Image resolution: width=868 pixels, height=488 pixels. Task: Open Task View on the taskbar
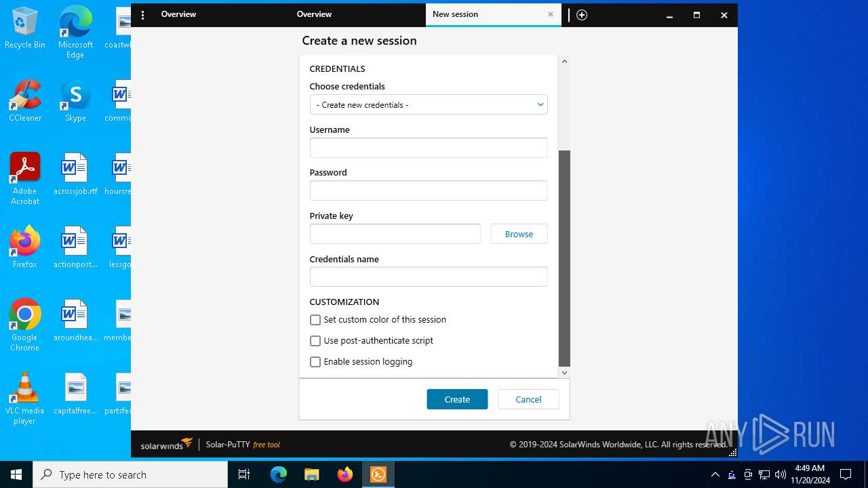tap(244, 474)
